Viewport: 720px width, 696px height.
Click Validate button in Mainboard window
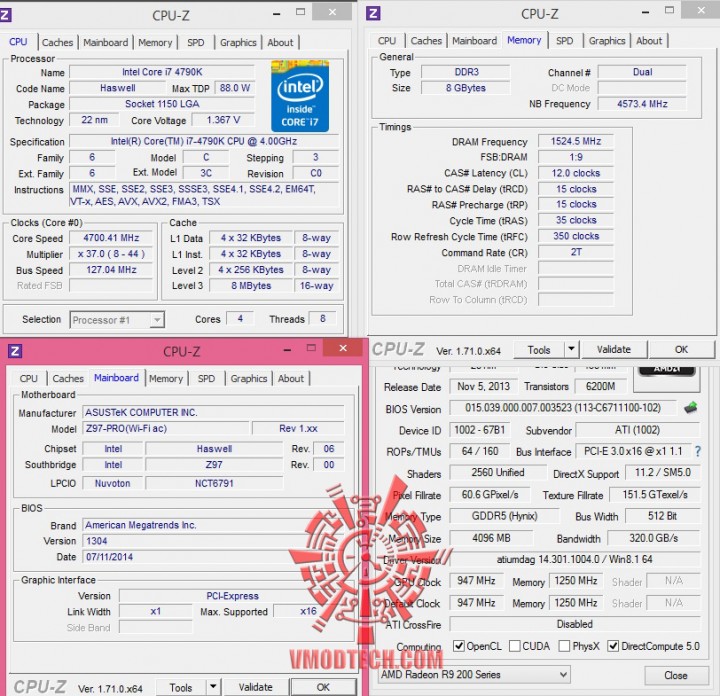(x=255, y=687)
